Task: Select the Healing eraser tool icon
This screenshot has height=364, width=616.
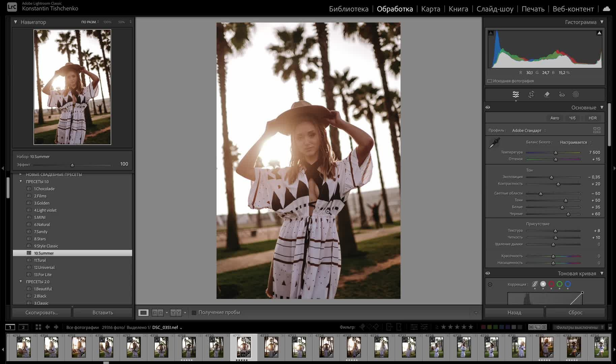Action: pos(547,95)
